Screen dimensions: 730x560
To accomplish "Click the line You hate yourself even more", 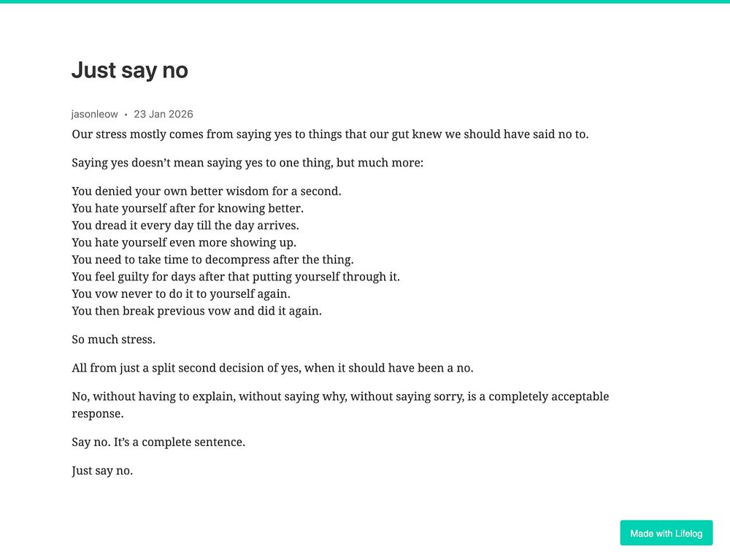I will tap(184, 242).
